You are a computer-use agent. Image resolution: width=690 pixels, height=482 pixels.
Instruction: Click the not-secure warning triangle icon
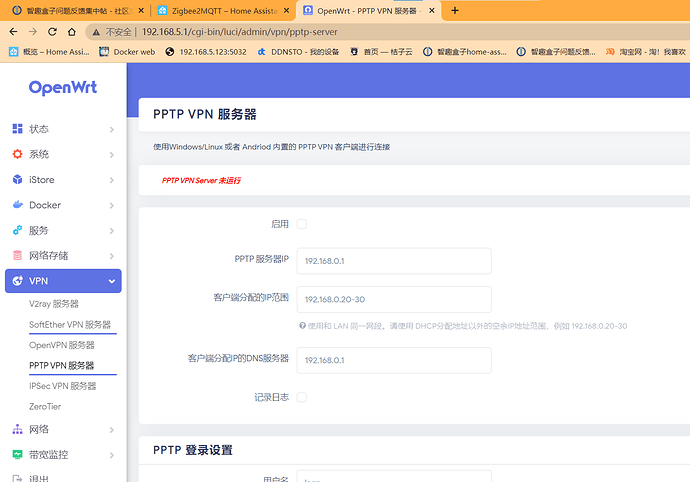pyautogui.click(x=96, y=32)
